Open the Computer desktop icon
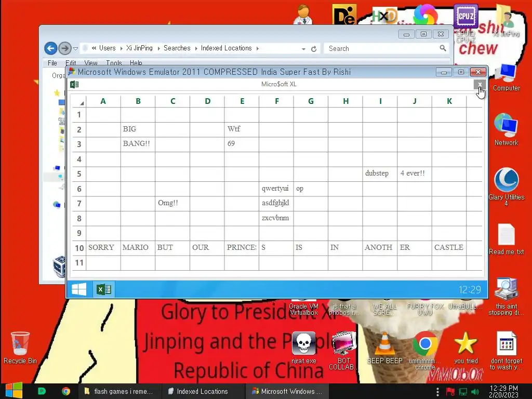 pyautogui.click(x=506, y=78)
